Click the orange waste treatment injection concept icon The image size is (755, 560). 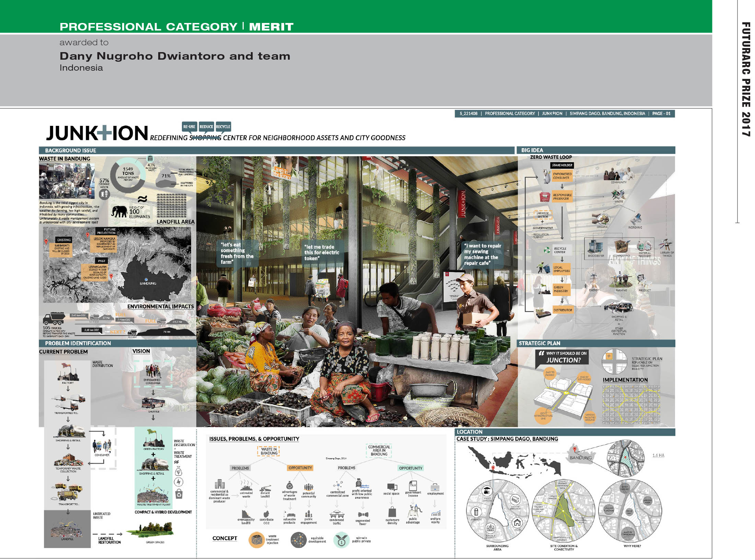click(256, 540)
